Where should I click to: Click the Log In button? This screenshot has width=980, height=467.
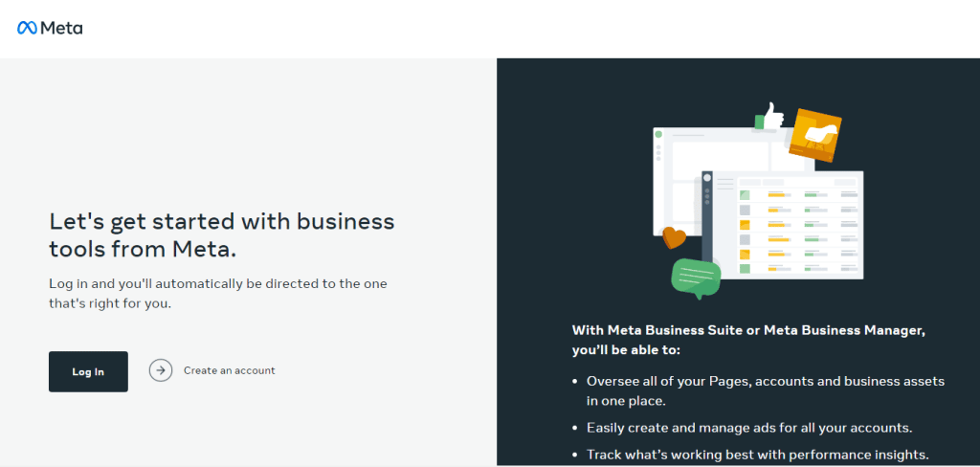(88, 371)
